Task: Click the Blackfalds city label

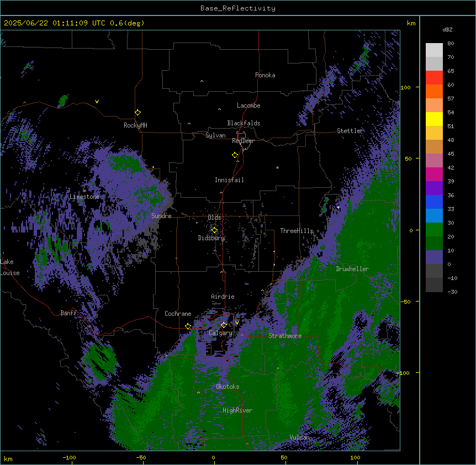Action: pos(244,123)
